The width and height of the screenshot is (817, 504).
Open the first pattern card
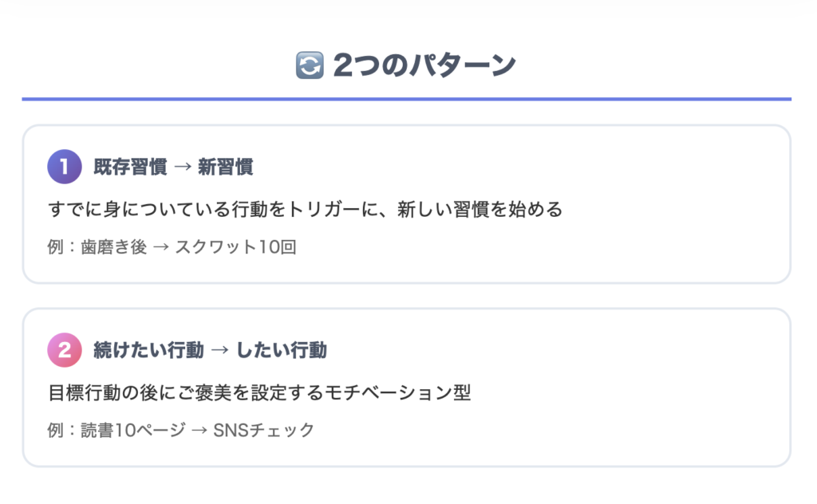point(406,204)
